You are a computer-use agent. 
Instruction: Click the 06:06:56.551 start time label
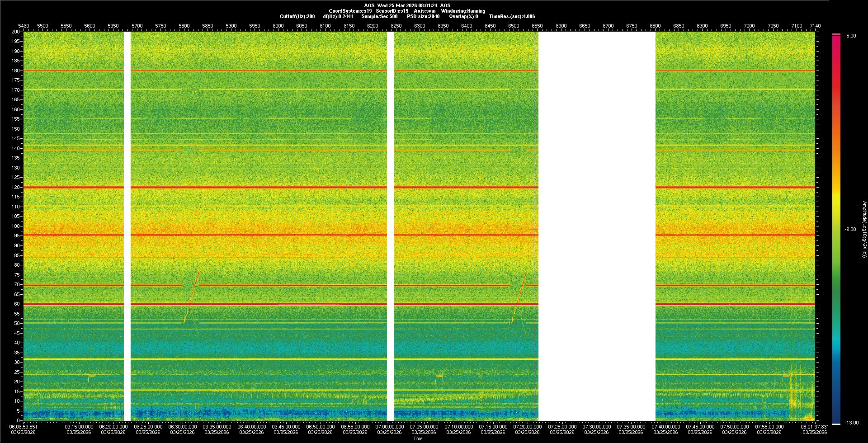coord(24,426)
